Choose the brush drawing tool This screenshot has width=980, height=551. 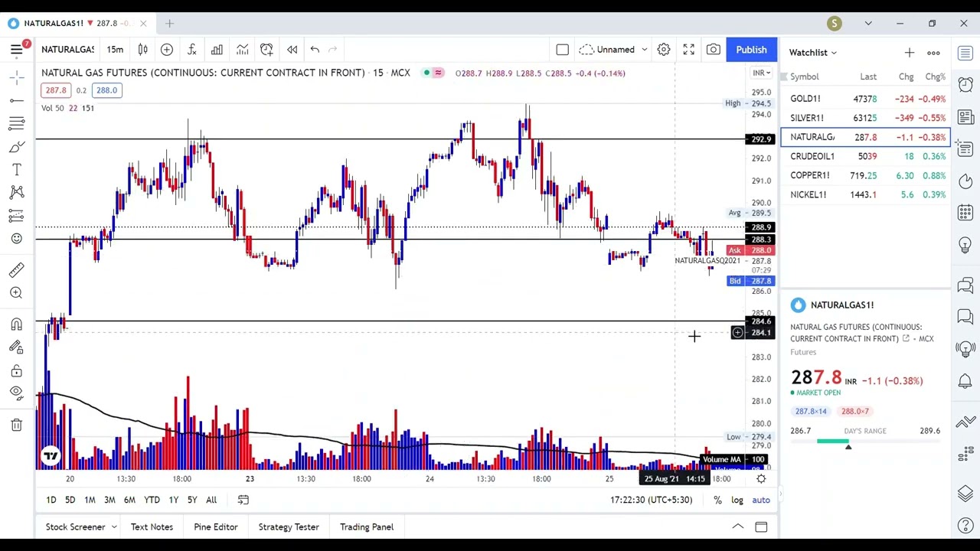16,147
